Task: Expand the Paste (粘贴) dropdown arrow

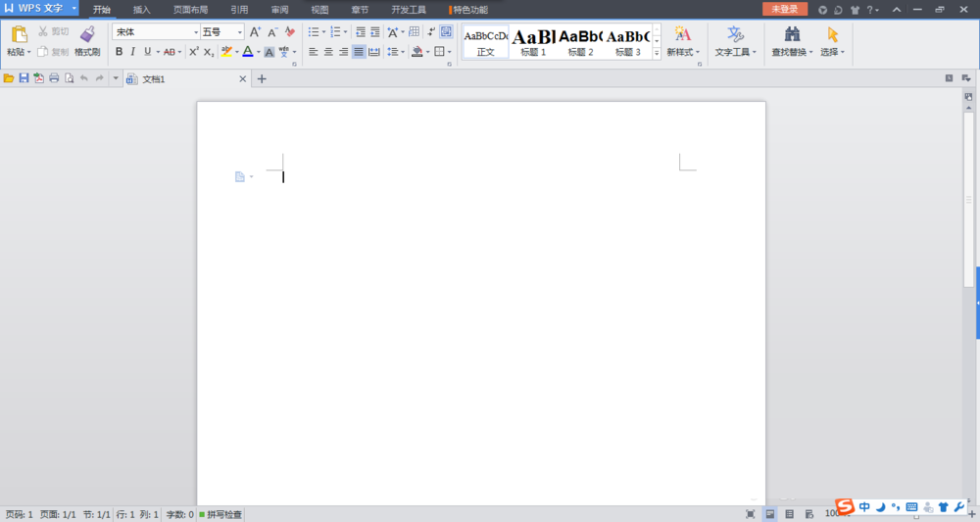Action: (x=28, y=53)
